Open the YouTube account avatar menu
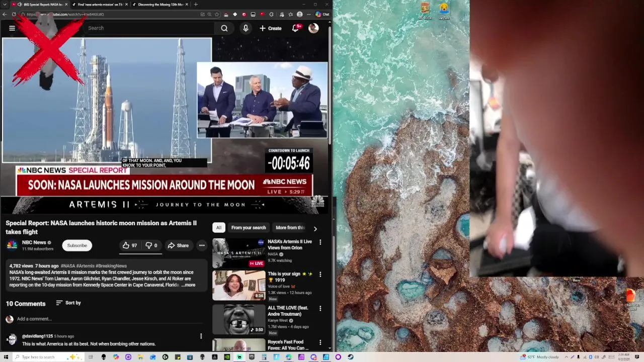The image size is (644, 362). coord(313,28)
